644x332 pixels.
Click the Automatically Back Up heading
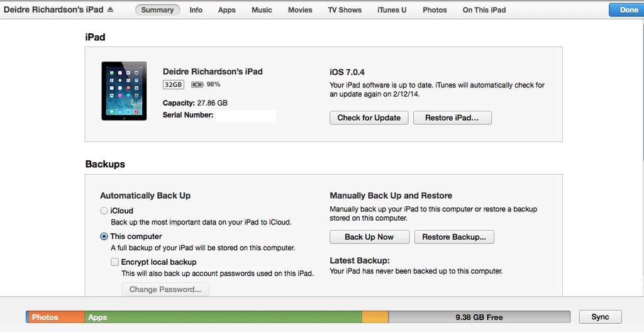point(145,196)
